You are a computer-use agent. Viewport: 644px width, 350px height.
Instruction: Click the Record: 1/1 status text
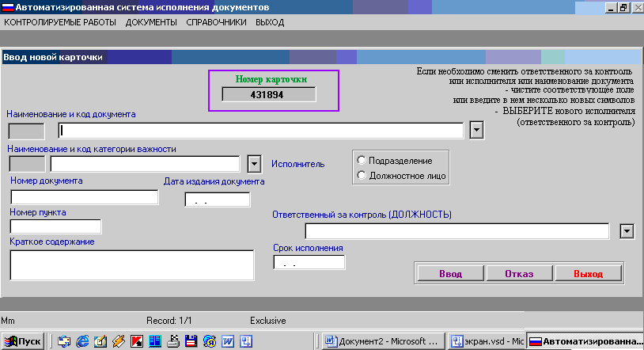tap(169, 321)
